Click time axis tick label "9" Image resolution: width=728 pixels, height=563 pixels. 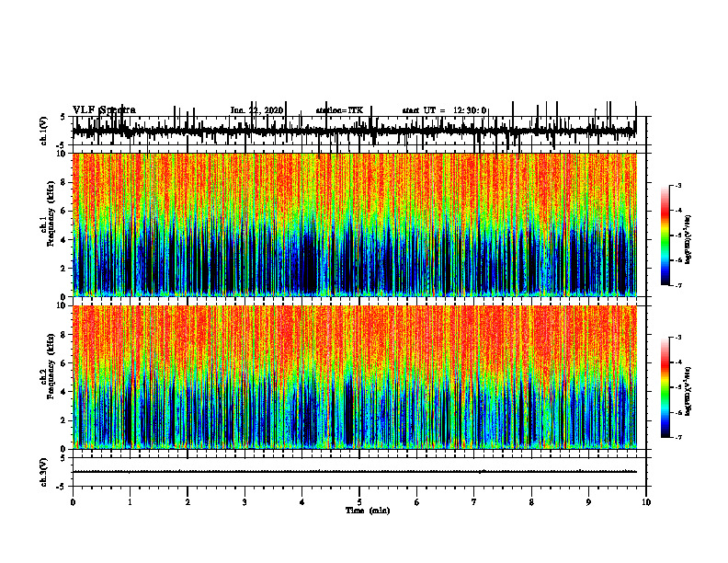pyautogui.click(x=588, y=502)
